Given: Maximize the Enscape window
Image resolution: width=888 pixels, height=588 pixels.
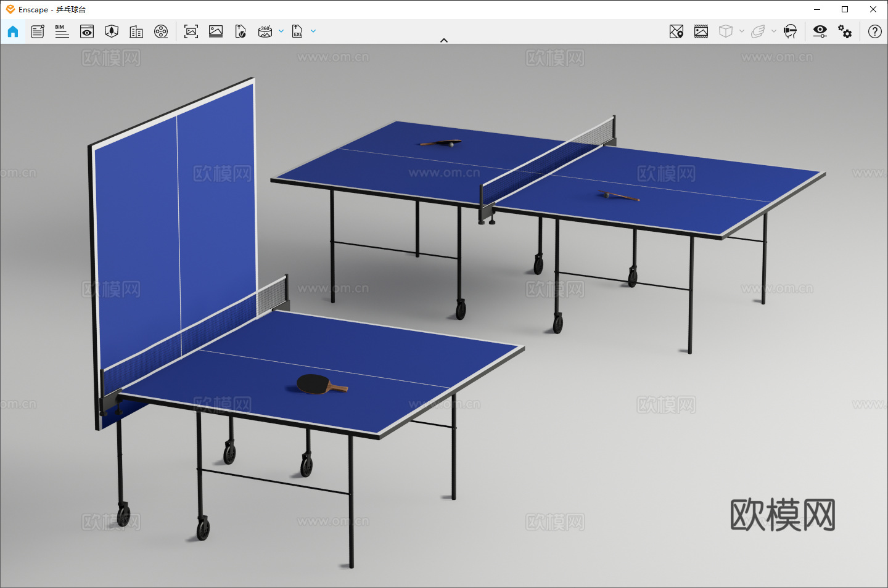Looking at the screenshot, I should point(845,9).
